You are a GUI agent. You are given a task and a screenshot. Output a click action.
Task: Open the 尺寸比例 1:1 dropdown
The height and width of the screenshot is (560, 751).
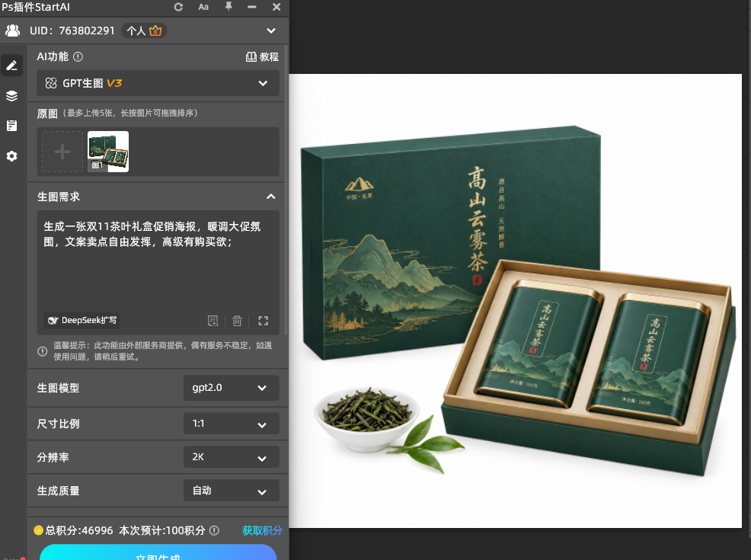point(232,424)
